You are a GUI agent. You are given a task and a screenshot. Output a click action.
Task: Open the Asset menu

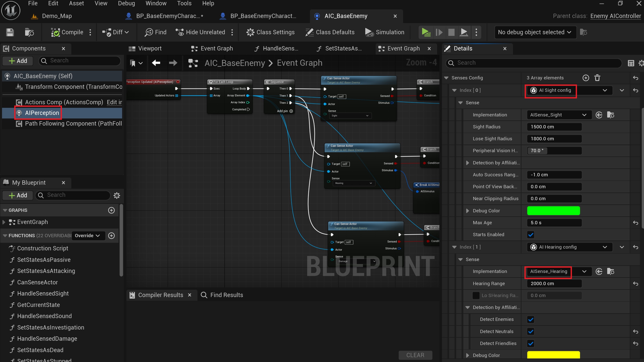(76, 3)
